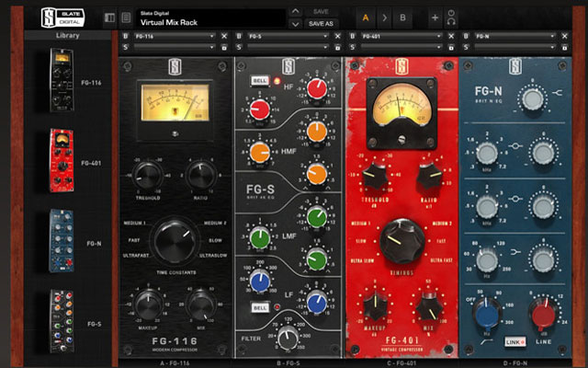
Task: Select the Library tab header
Action: (x=68, y=35)
